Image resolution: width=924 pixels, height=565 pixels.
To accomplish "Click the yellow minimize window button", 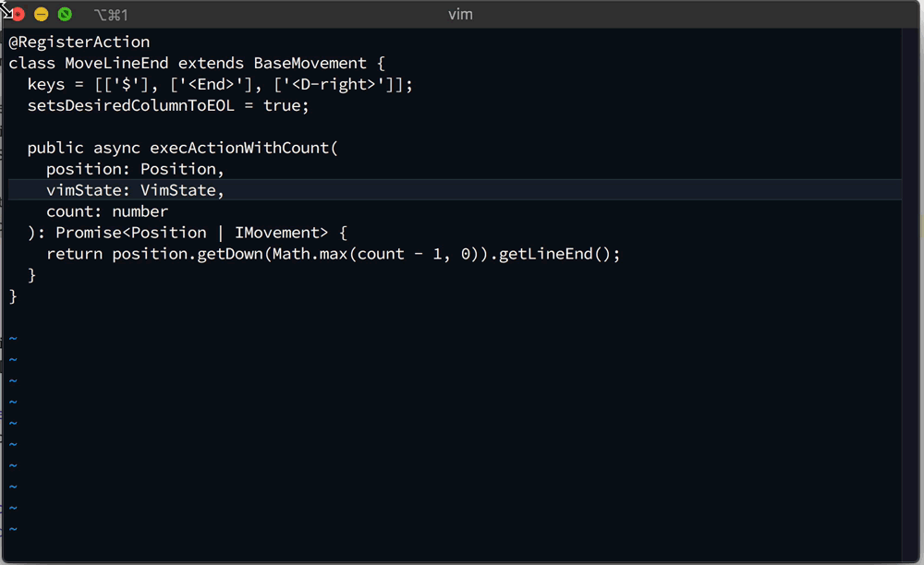I will 42,15.
